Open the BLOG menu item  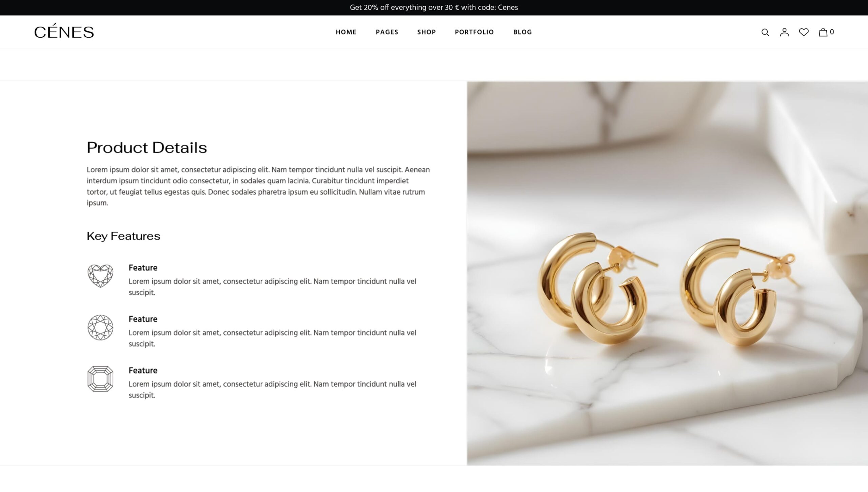[x=522, y=32]
